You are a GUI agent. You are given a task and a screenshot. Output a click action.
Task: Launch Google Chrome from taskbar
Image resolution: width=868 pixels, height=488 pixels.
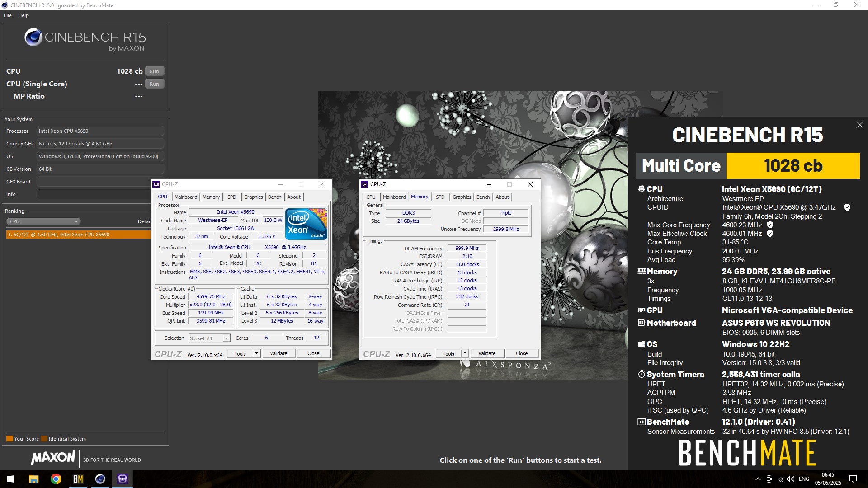click(x=56, y=479)
